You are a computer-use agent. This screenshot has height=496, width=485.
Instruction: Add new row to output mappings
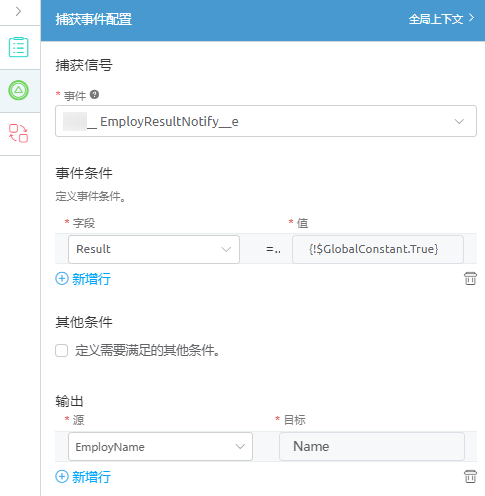tap(83, 477)
